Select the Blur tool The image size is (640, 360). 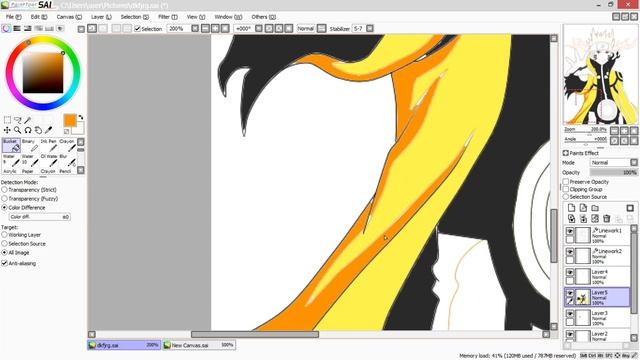click(x=67, y=160)
